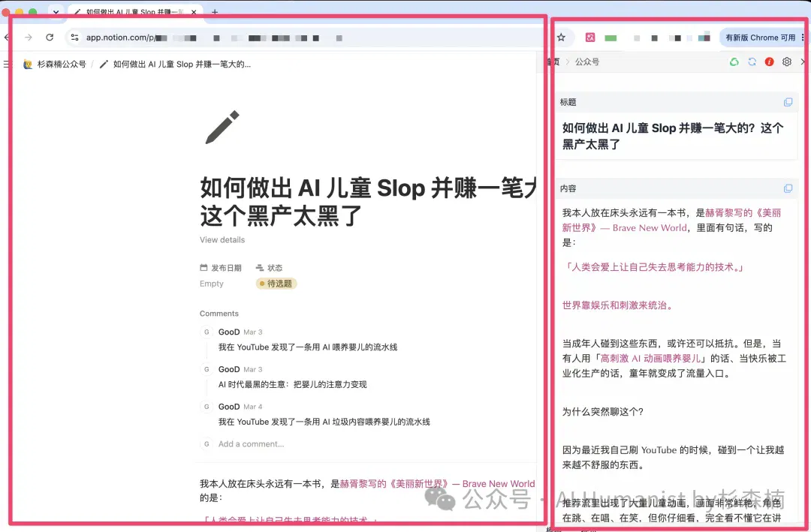811x532 pixels.
Task: Click 为什么突然聊这个? paragraph
Action: [603, 412]
